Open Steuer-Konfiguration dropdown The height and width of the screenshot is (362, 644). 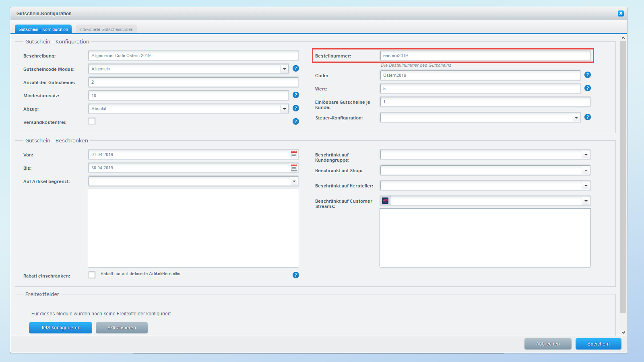tap(576, 117)
